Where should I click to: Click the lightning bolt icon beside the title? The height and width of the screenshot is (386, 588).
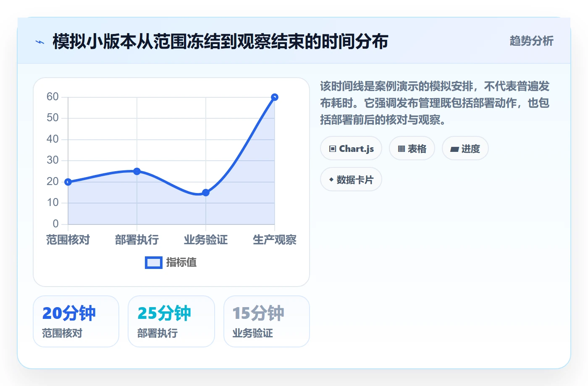click(x=40, y=42)
